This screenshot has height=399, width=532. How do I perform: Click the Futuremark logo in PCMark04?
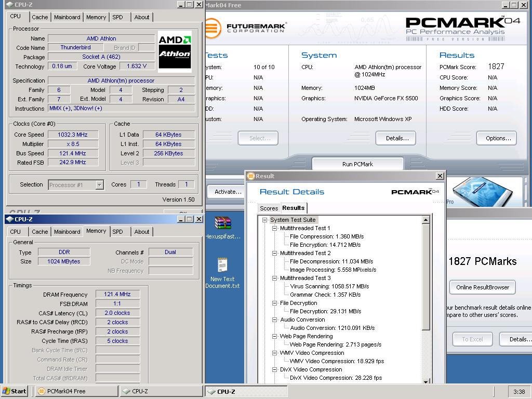click(246, 28)
